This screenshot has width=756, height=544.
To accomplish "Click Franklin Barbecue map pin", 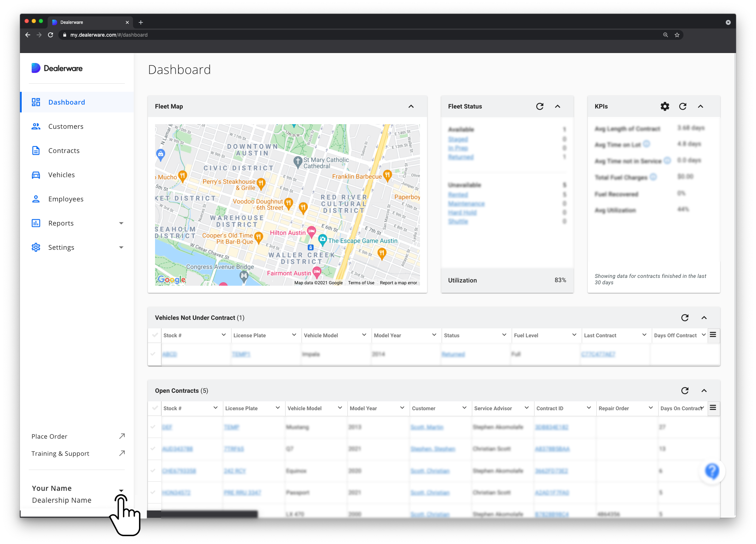I will coord(388,176).
